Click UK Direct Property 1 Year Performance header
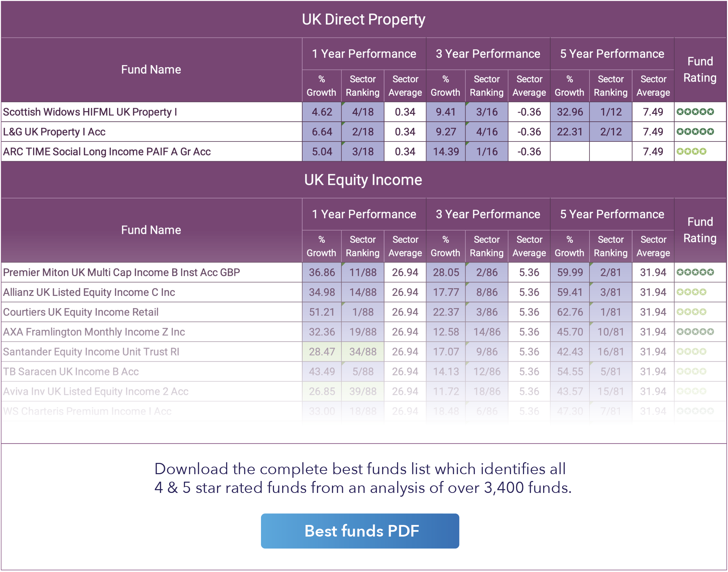 click(364, 54)
